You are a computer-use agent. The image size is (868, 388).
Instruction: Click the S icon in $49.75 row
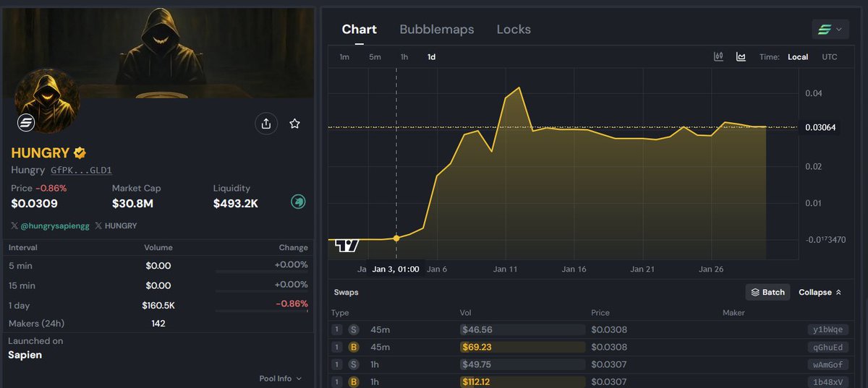tap(354, 364)
